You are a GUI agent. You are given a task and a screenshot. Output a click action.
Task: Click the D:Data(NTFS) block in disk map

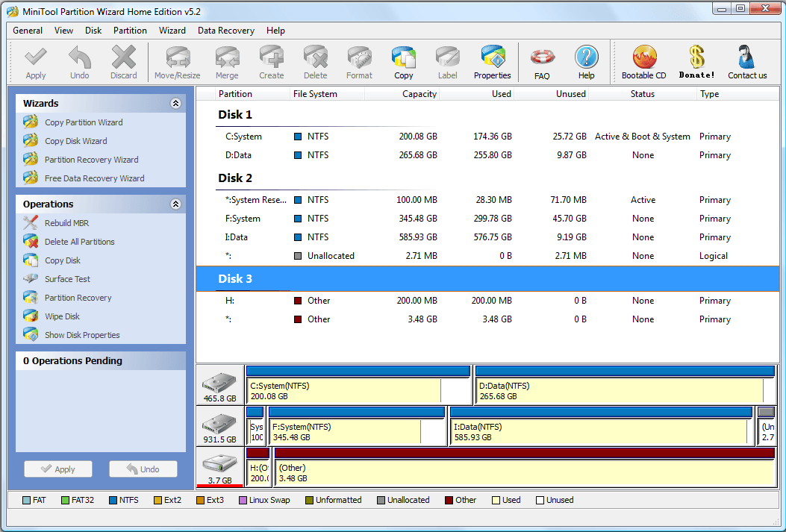[x=625, y=385]
